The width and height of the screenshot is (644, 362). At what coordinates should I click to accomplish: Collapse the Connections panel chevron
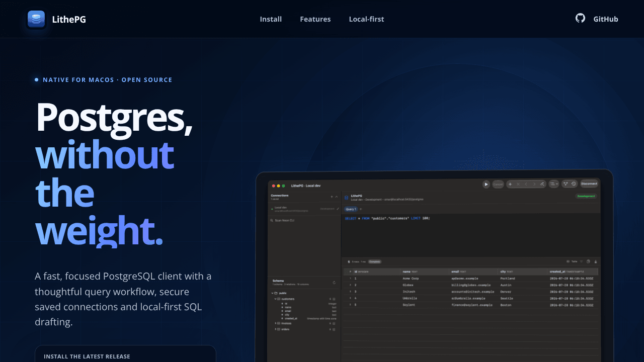tap(337, 197)
